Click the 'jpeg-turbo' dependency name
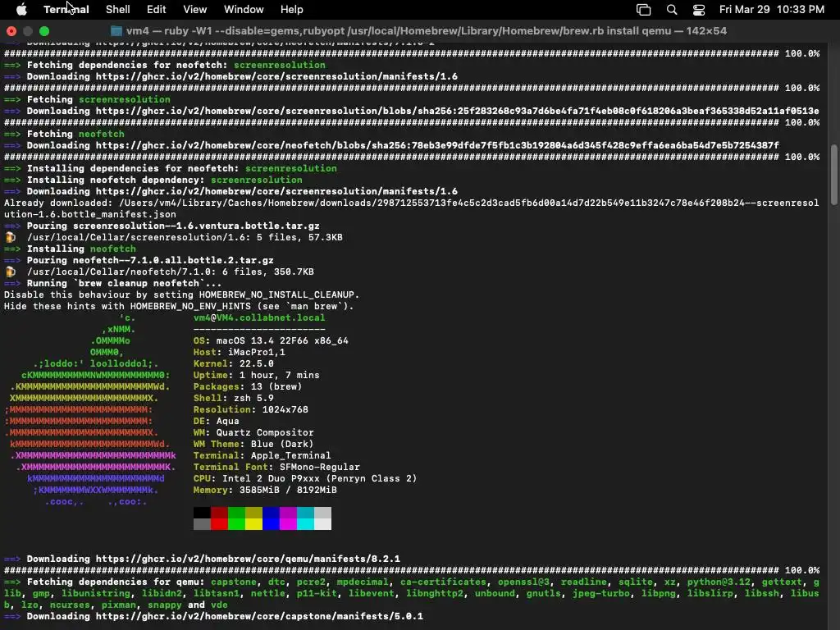This screenshot has width=840, height=630. 601,593
